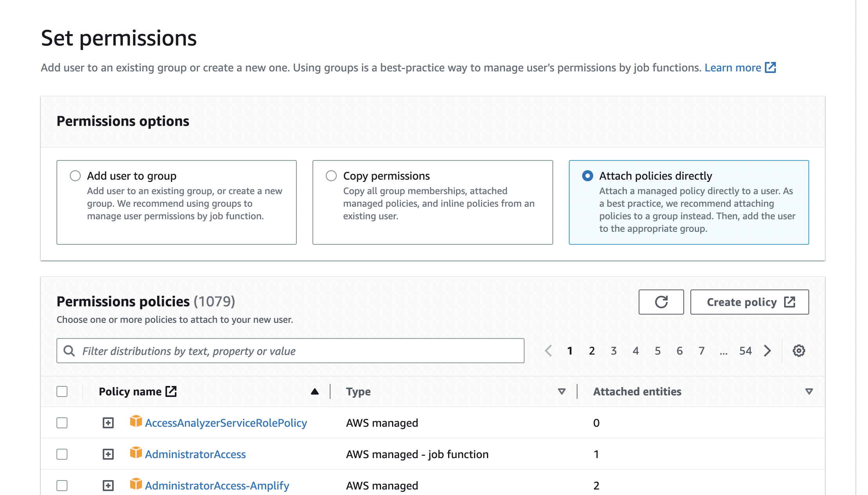Click the refresh policies icon
868x495 pixels.
661,302
